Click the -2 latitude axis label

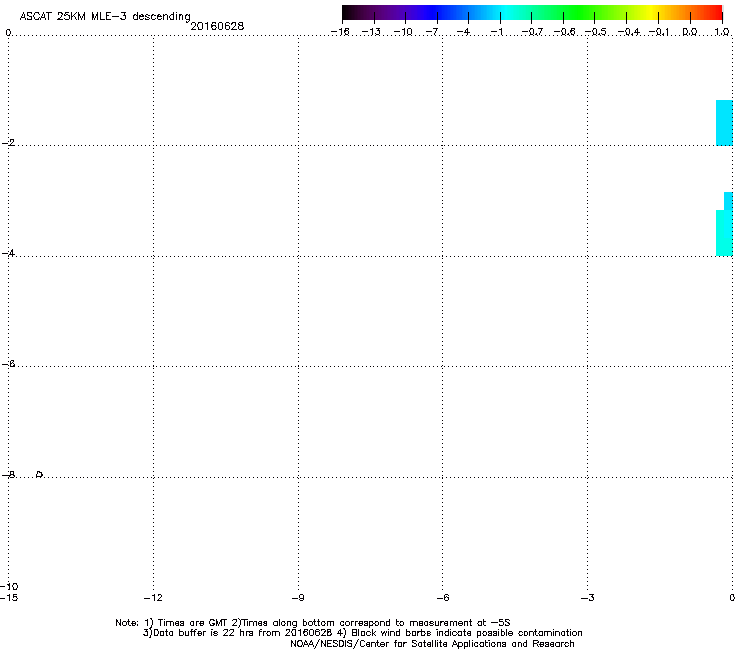tap(8, 143)
